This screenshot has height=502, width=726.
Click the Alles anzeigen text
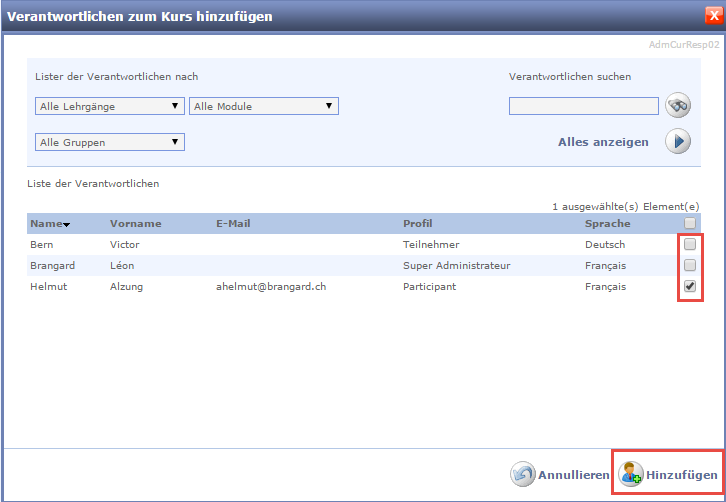coord(603,142)
